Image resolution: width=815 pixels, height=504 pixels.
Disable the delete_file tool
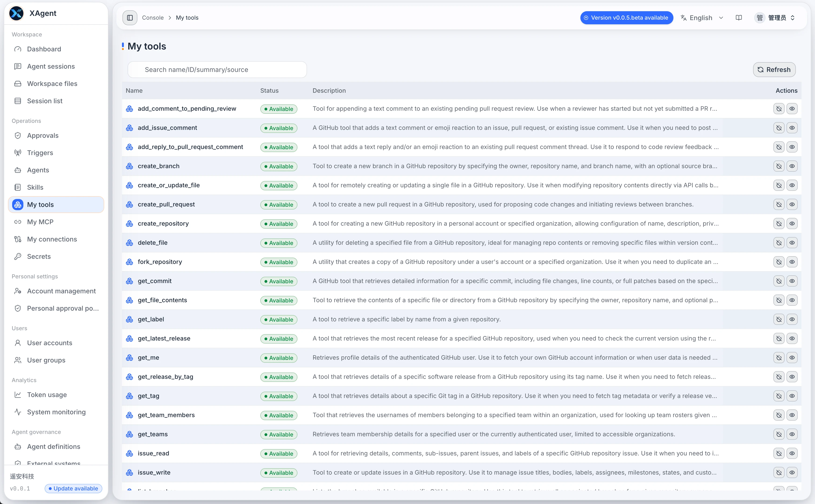(779, 243)
